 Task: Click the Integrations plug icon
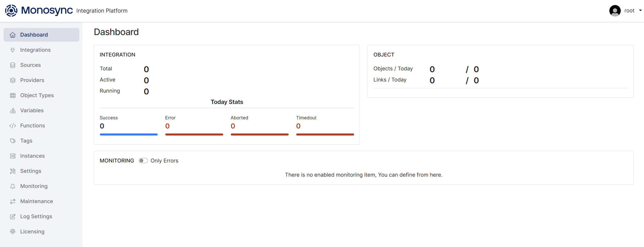click(13, 50)
